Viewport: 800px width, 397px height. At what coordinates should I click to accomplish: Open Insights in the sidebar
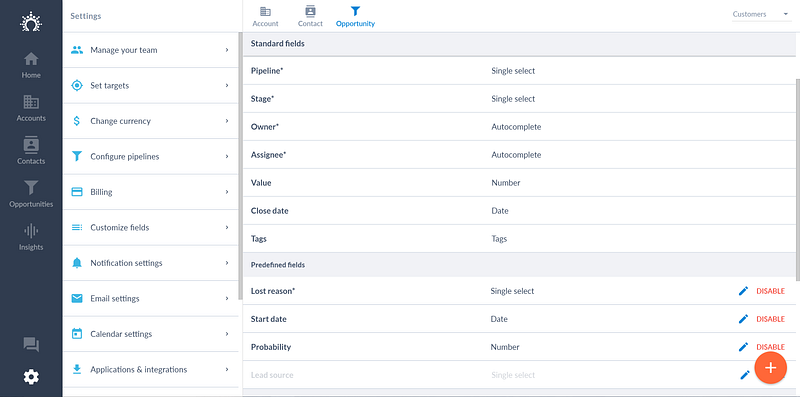tap(31, 237)
